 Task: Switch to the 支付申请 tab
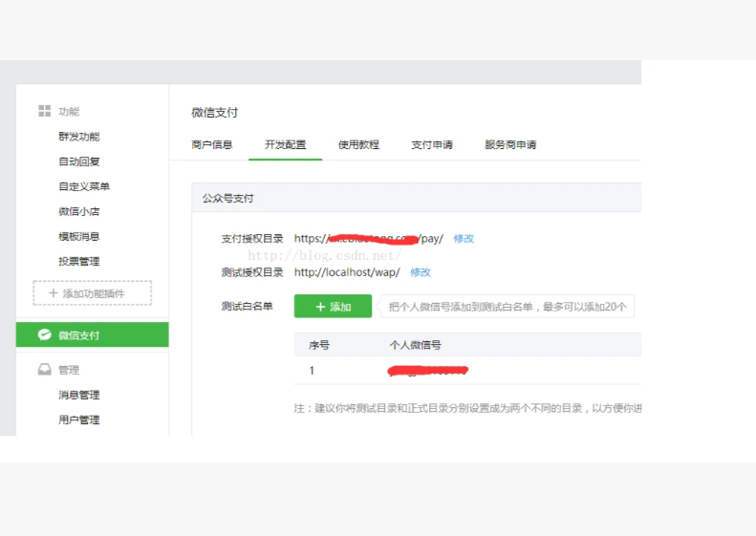[432, 144]
